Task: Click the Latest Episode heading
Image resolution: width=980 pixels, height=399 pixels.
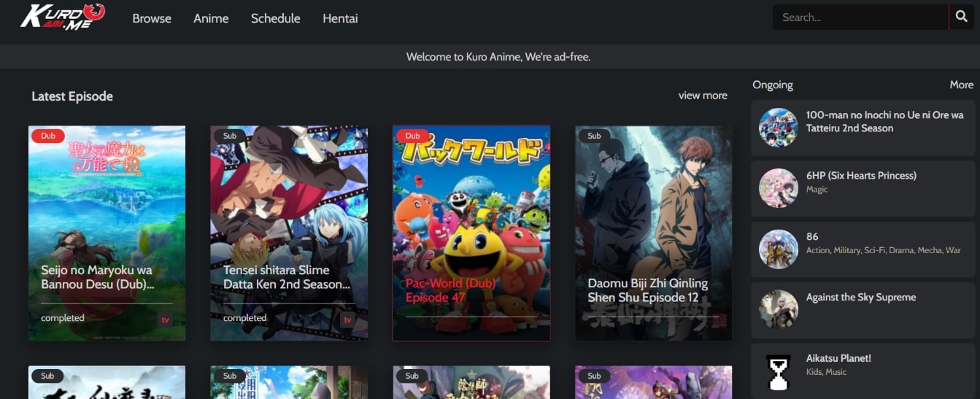Action: pyautogui.click(x=72, y=96)
